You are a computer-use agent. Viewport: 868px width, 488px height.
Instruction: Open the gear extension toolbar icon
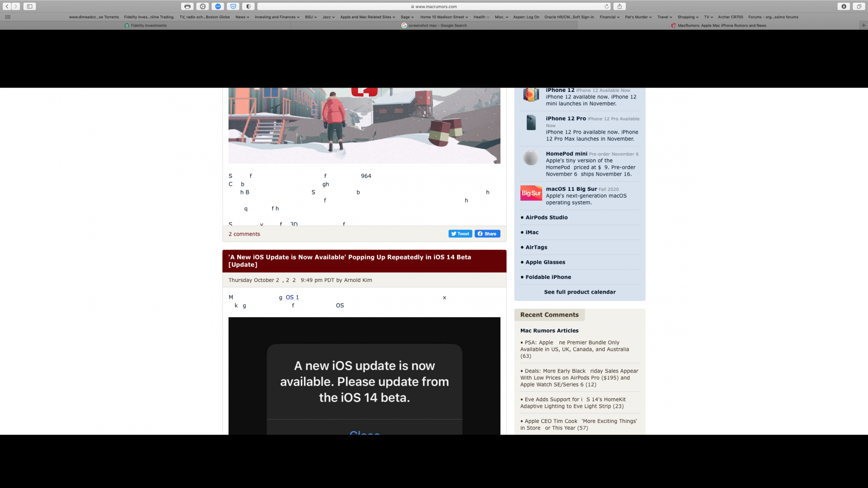[x=203, y=7]
